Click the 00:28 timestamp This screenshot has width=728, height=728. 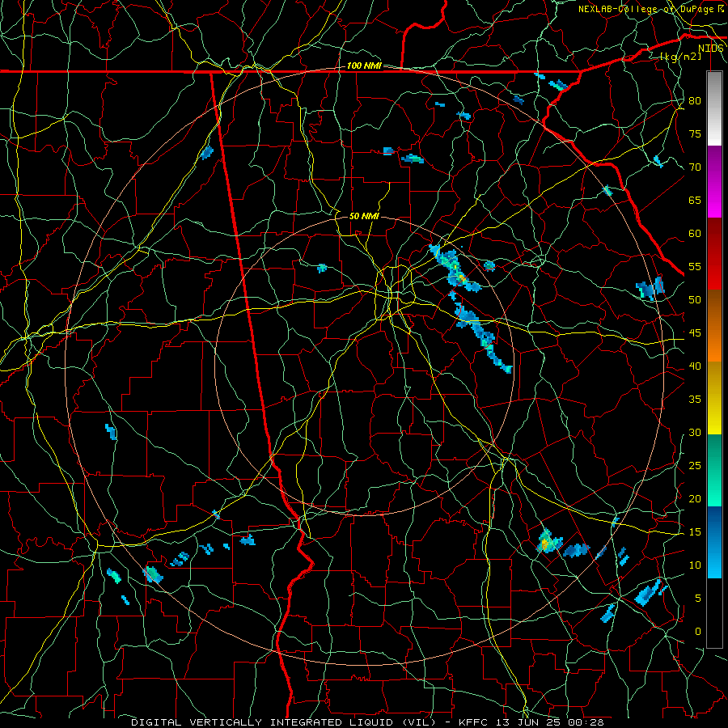click(587, 722)
